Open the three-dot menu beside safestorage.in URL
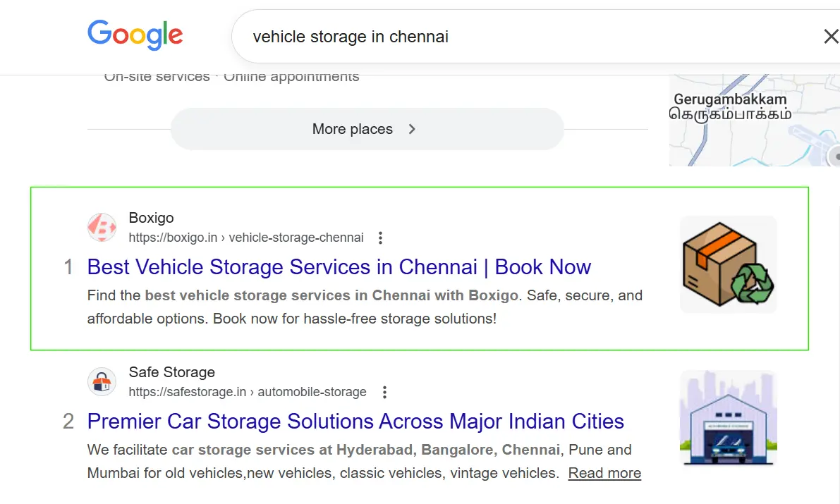Viewport: 840px width, 504px height. tap(384, 392)
